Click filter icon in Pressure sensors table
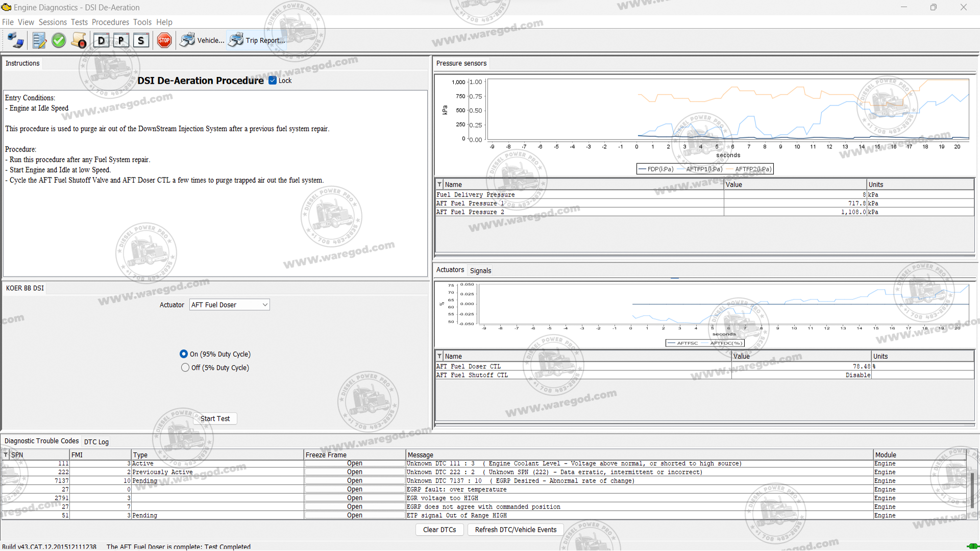The image size is (980, 551). [x=439, y=185]
